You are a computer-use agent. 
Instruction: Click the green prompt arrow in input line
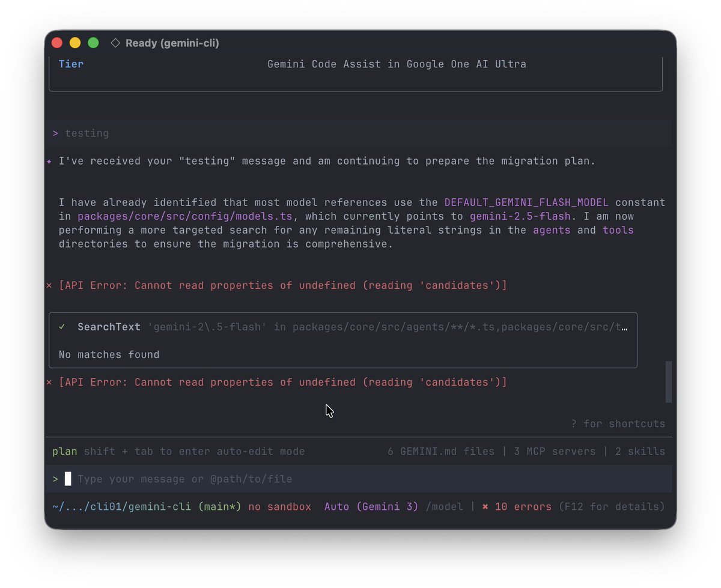click(x=55, y=479)
